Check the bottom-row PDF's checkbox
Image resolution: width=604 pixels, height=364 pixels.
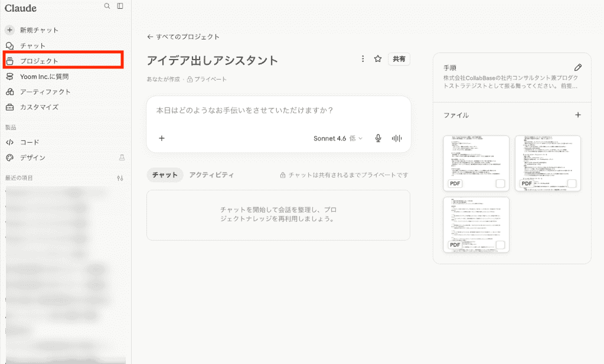coord(500,245)
